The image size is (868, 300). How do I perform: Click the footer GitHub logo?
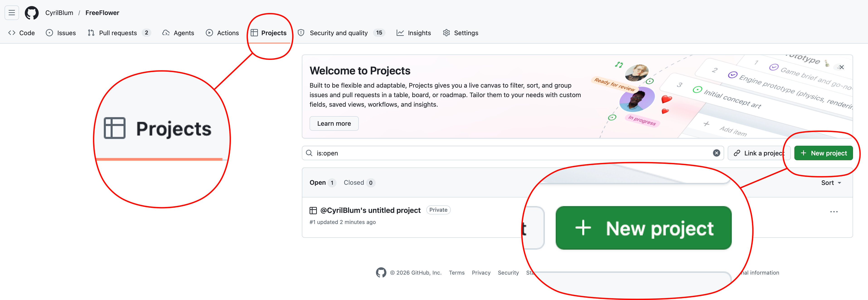381,272
